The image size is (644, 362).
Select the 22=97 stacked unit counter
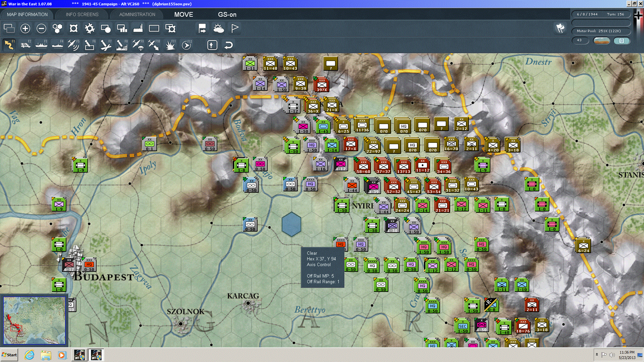(373, 146)
